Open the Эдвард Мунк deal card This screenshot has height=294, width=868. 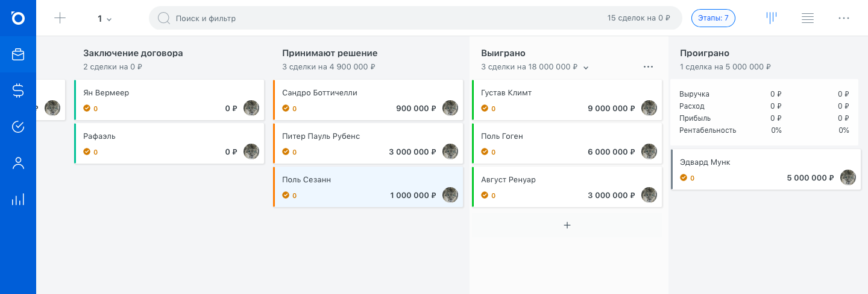(x=766, y=170)
